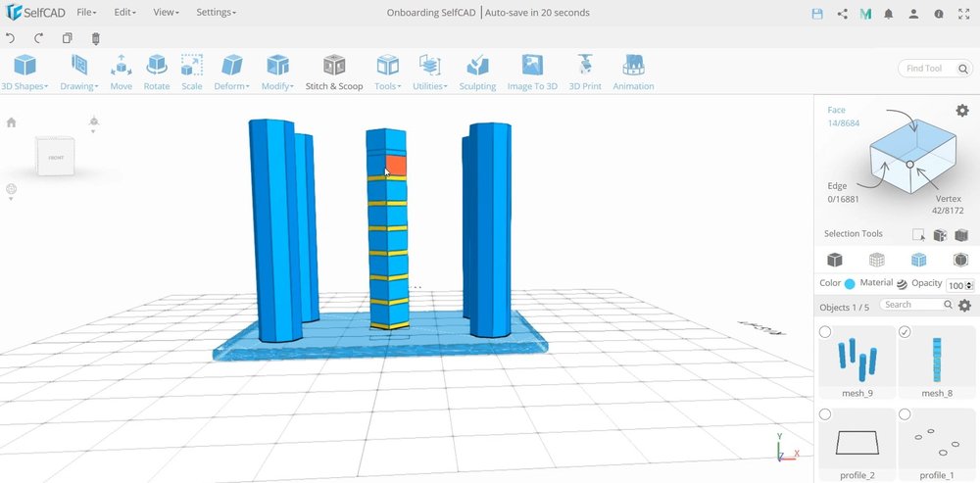Launch Image To 3D tool
Image resolution: width=980 pixels, height=483 pixels.
point(532,72)
